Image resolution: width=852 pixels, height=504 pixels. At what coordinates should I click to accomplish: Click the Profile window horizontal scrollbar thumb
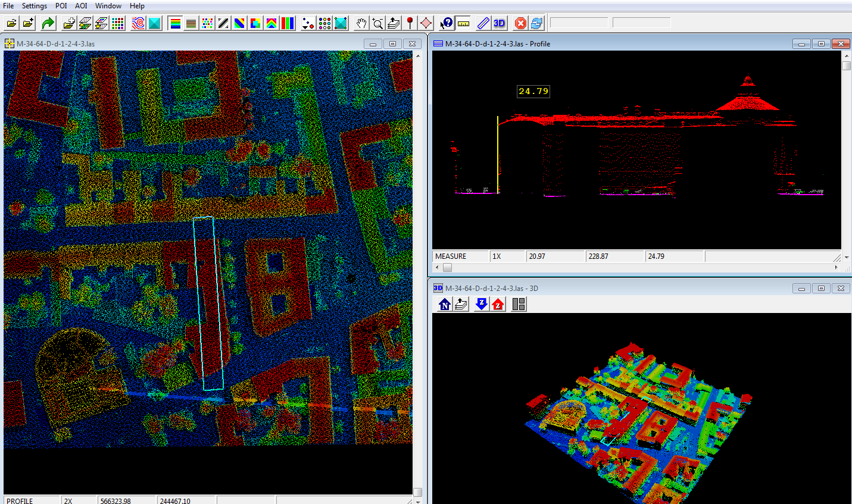[x=448, y=267]
